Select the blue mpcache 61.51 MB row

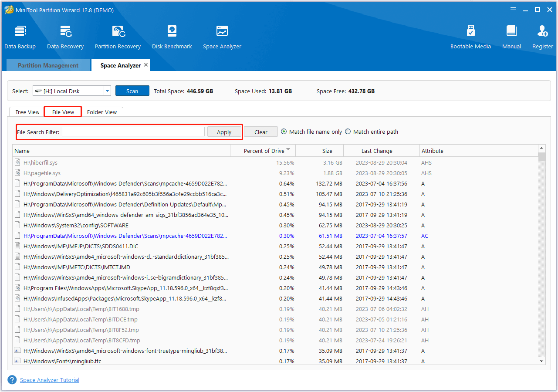pyautogui.click(x=275, y=236)
